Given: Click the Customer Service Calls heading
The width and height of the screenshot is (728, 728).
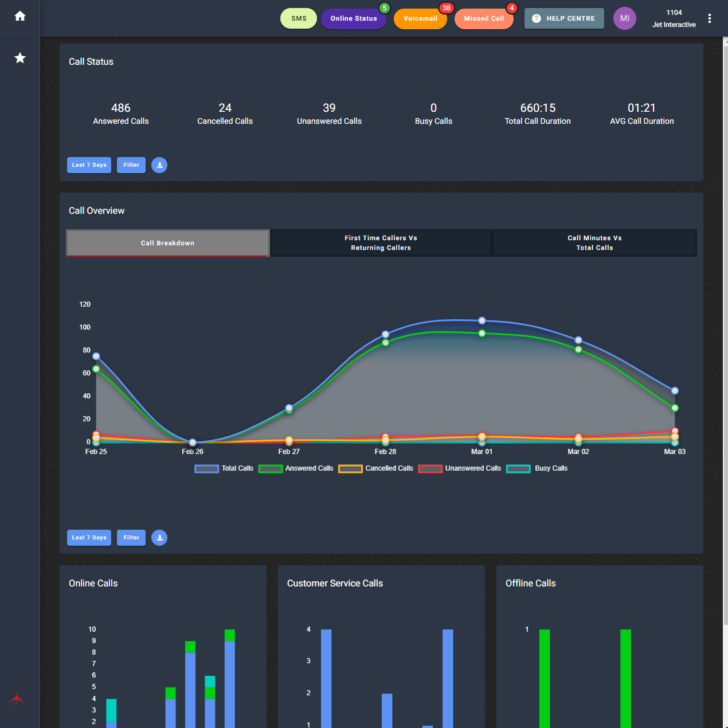Looking at the screenshot, I should pyautogui.click(x=335, y=584).
